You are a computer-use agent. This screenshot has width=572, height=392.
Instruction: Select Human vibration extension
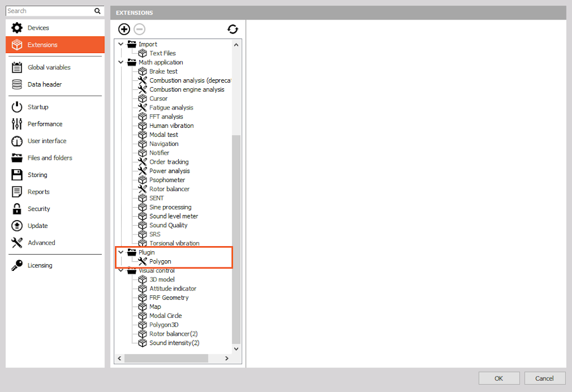pos(171,126)
